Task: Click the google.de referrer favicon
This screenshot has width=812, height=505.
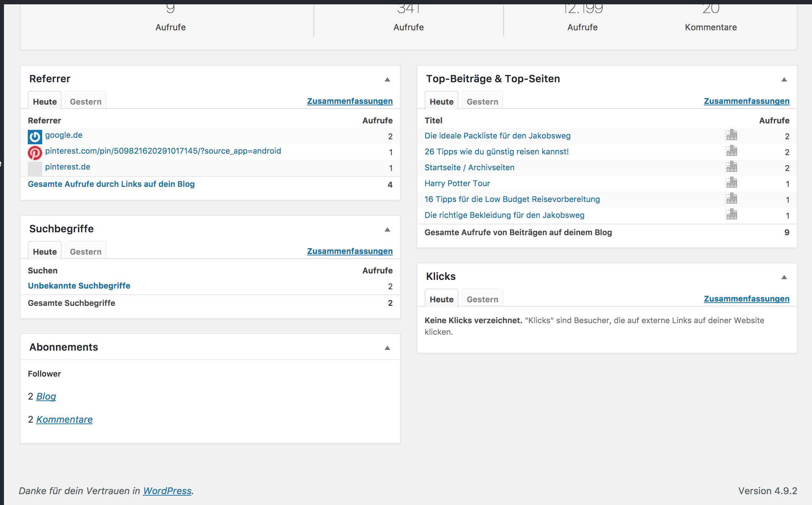Action: pyautogui.click(x=35, y=137)
